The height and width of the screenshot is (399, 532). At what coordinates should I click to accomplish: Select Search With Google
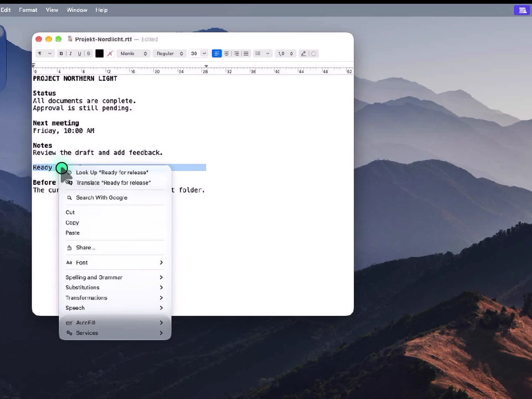115,198
